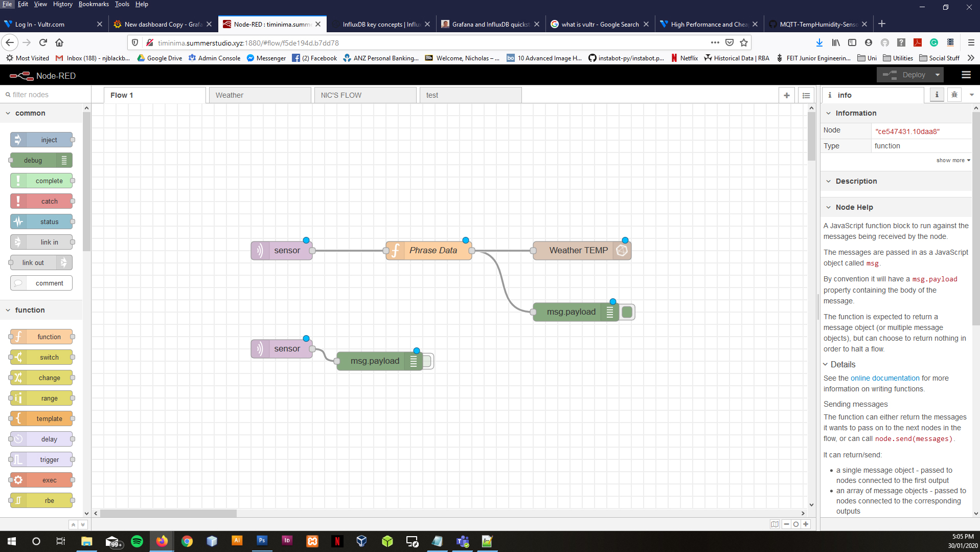Screen dimensions: 980x552
Task: Click the Weather TEMP node output button
Action: (622, 251)
